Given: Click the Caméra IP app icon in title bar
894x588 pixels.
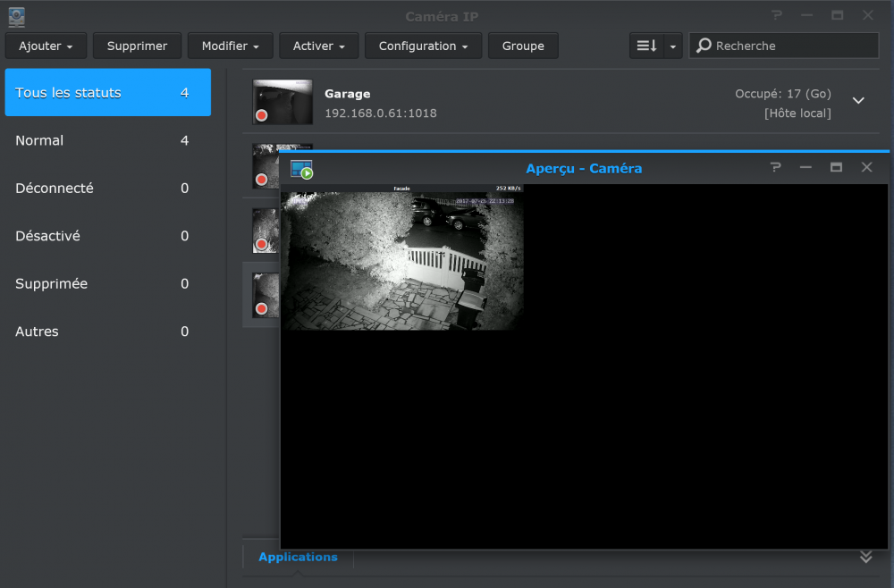Looking at the screenshot, I should pyautogui.click(x=16, y=16).
